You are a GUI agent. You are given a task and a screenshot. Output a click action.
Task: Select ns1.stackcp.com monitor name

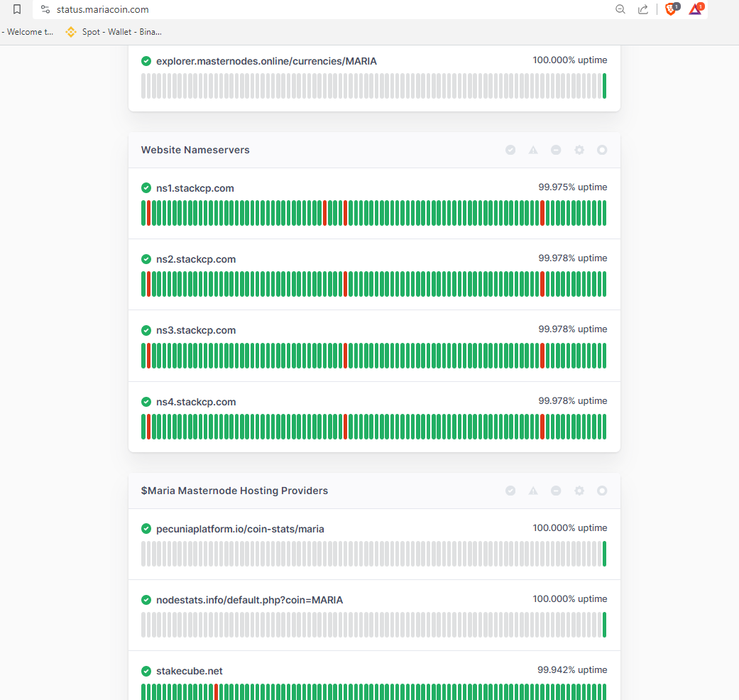click(x=195, y=188)
